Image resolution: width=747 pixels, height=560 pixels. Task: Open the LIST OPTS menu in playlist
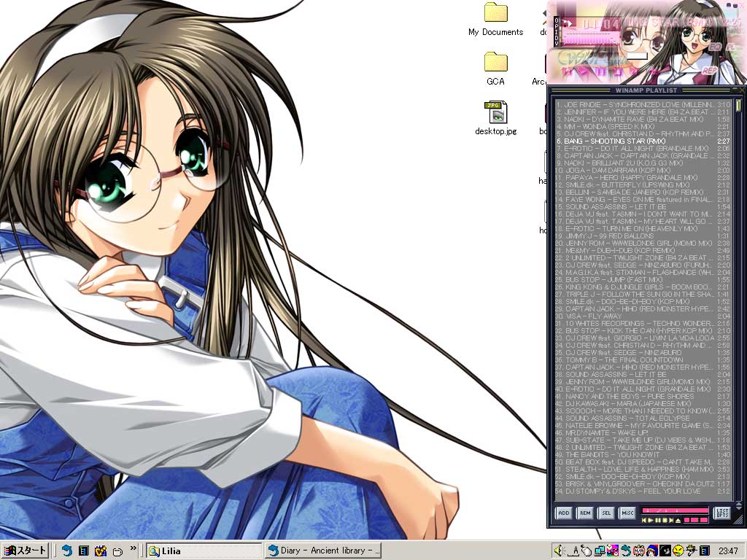pyautogui.click(x=722, y=513)
